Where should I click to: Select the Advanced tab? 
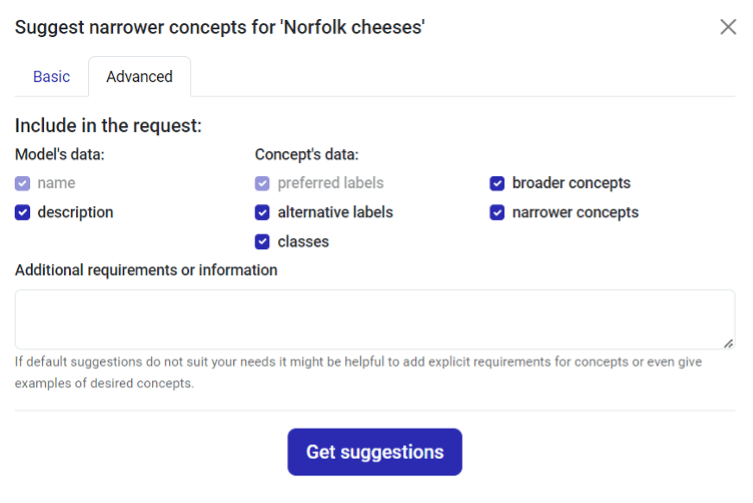tap(139, 77)
